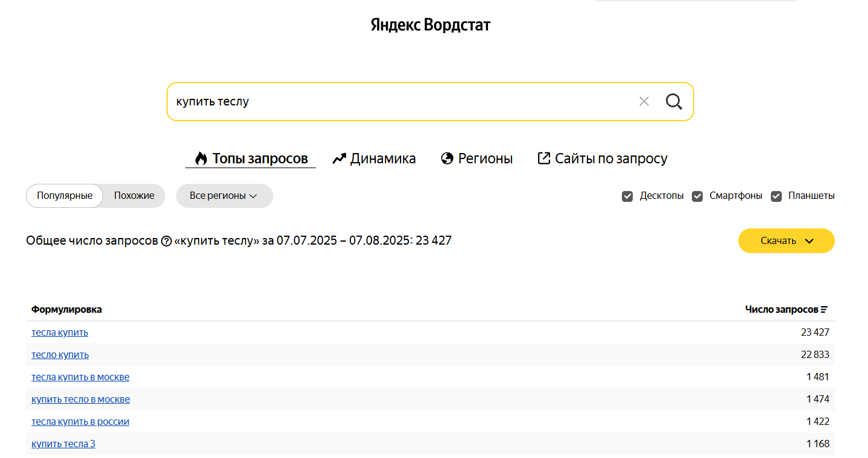Screen dimensions: 868x458
Task: Open the Регионы tab
Action: pos(477,158)
